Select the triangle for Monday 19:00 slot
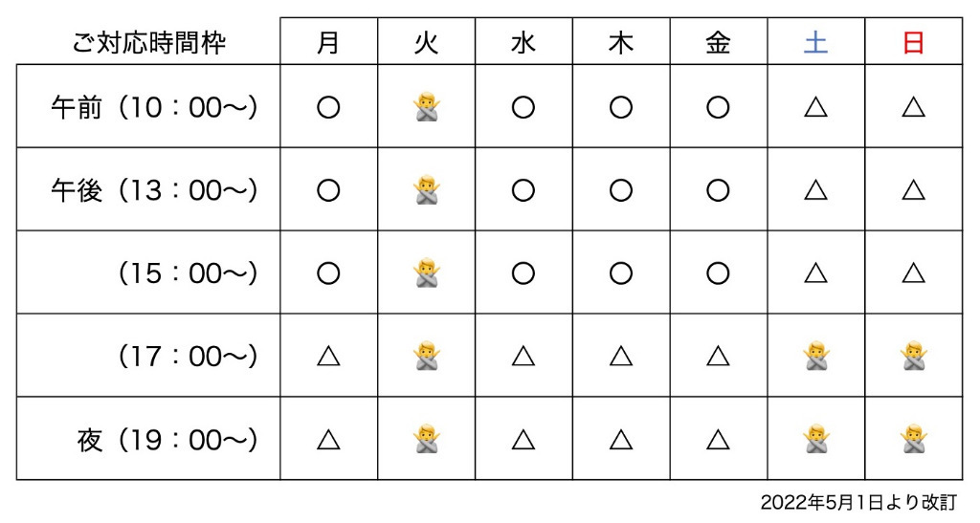This screenshot has width=980, height=523. pos(329,440)
